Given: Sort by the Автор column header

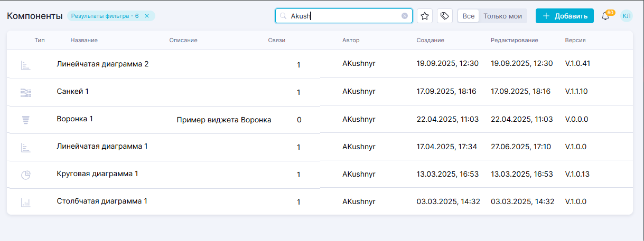Looking at the screenshot, I should pyautogui.click(x=351, y=40).
